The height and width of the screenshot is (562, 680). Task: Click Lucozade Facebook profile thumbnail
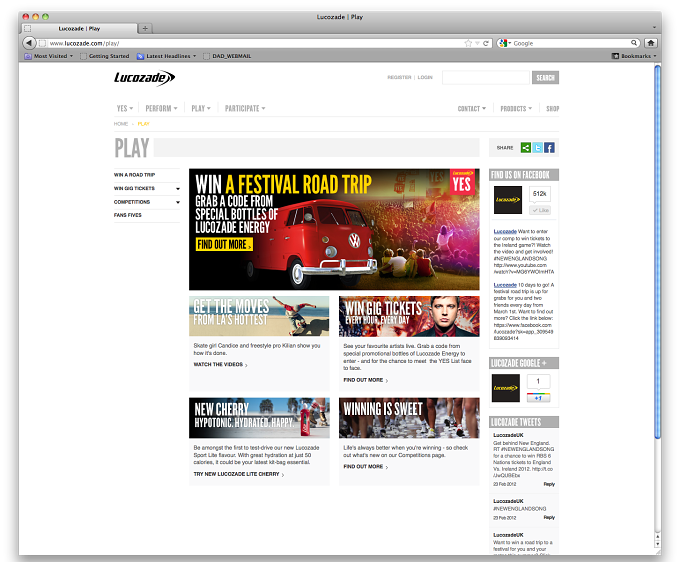pos(508,200)
